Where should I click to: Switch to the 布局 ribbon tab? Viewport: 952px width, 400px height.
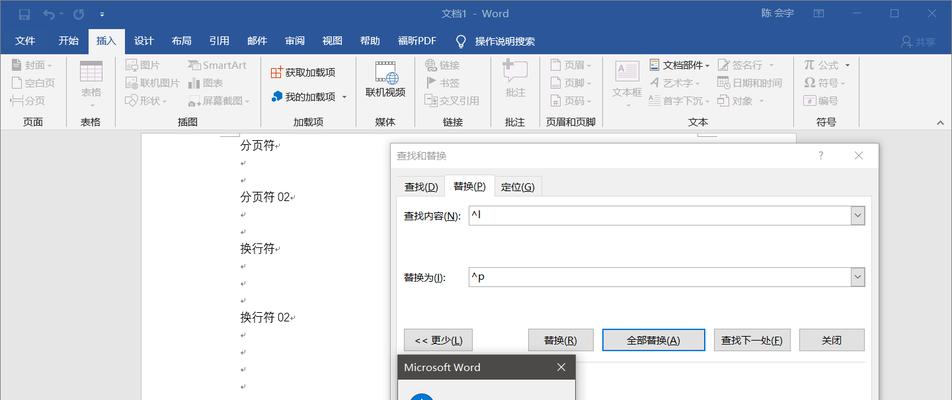tap(181, 41)
